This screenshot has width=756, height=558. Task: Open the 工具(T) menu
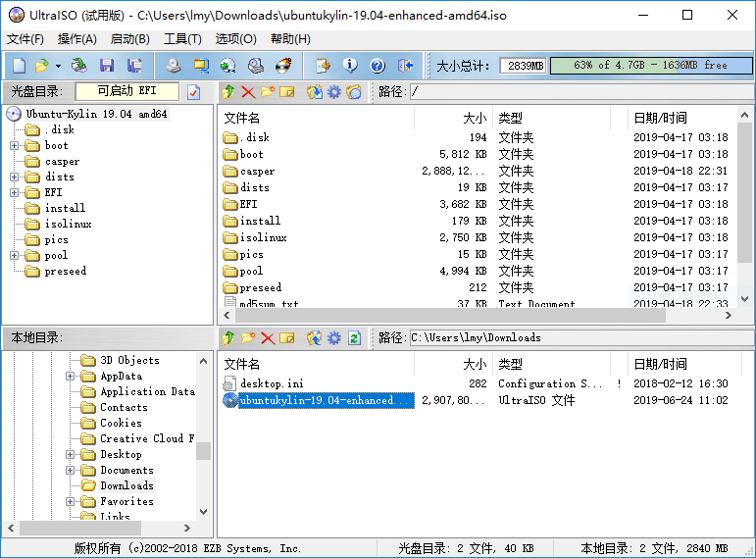[x=182, y=39]
